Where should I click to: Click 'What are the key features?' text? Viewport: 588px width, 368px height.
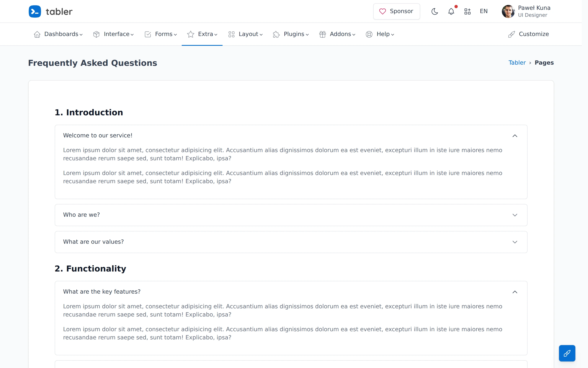point(102,292)
